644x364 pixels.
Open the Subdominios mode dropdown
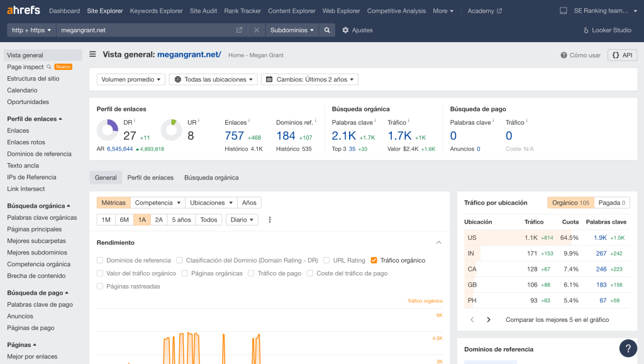[292, 30]
